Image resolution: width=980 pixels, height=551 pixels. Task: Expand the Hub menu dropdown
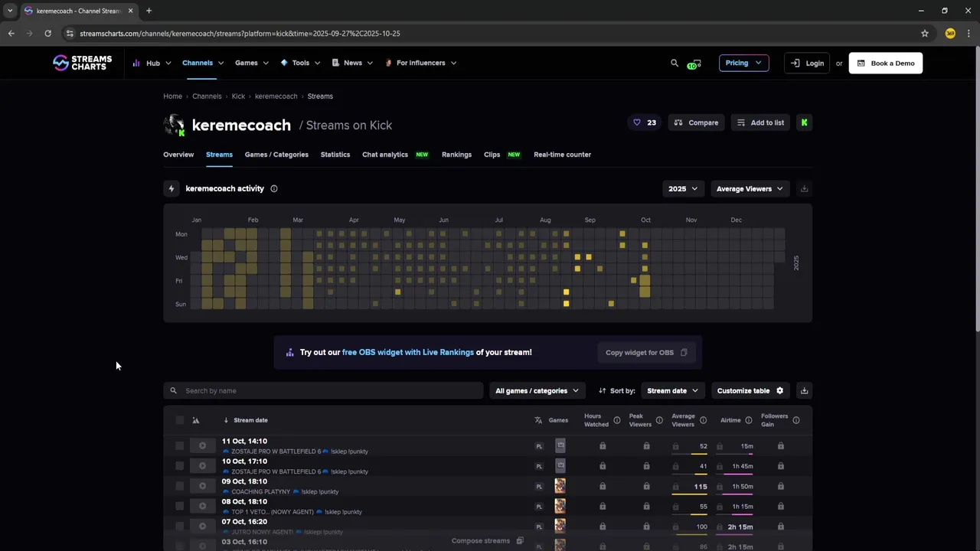(152, 63)
